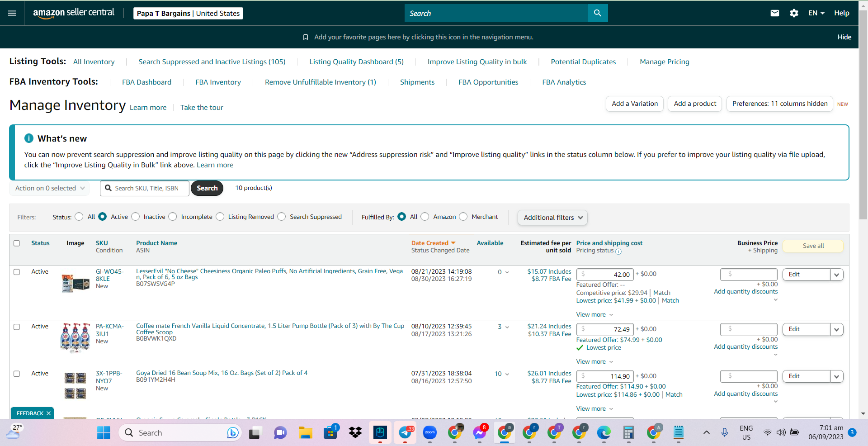The width and height of the screenshot is (868, 446).
Task: Select Fulfilled By Merchant radio button
Action: click(x=463, y=217)
